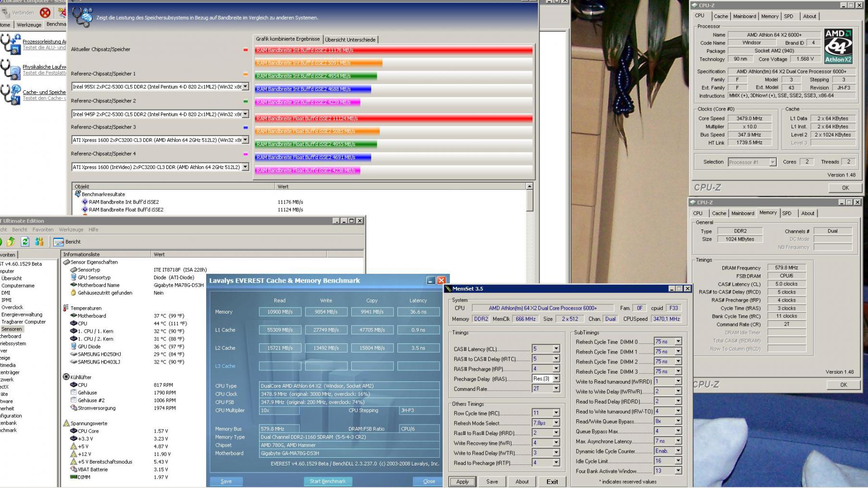Viewport: 868px width, 488px height.
Task: Open Cache tab in lower CPU-Z window
Action: click(x=719, y=213)
